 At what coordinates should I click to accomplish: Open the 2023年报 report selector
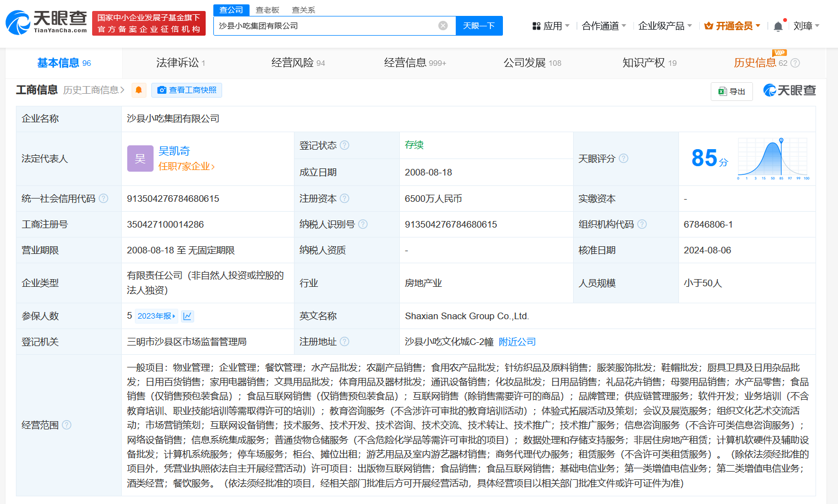click(156, 316)
